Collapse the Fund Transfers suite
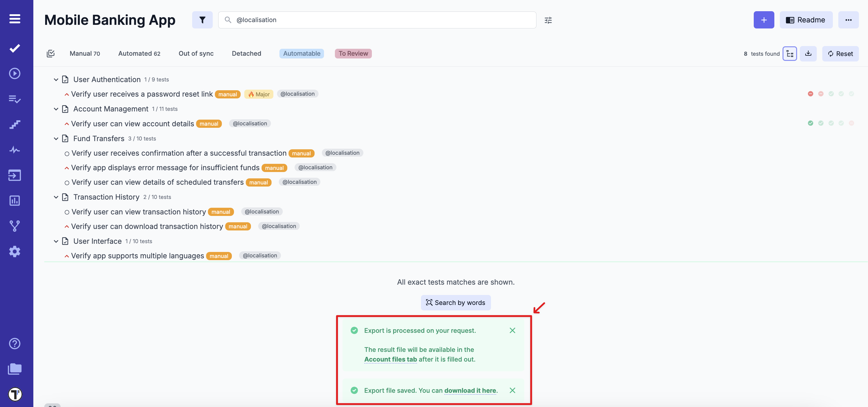Image resolution: width=868 pixels, height=407 pixels. (x=56, y=138)
